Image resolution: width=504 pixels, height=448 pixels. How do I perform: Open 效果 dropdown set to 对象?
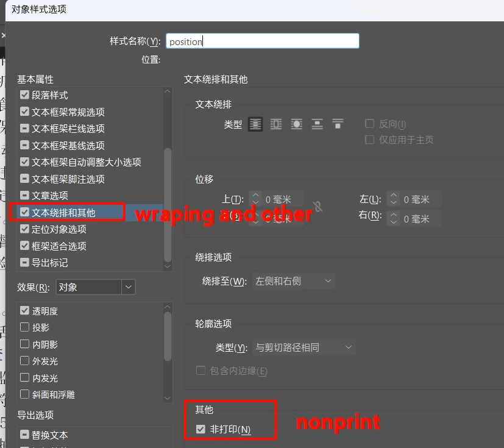coord(96,287)
